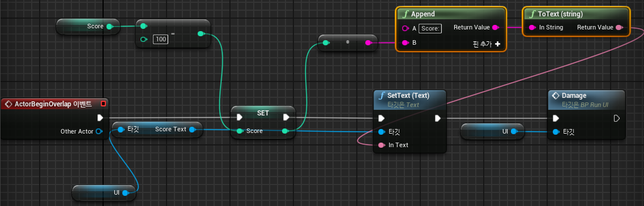
Task: Select the Append node title
Action: tap(423, 14)
